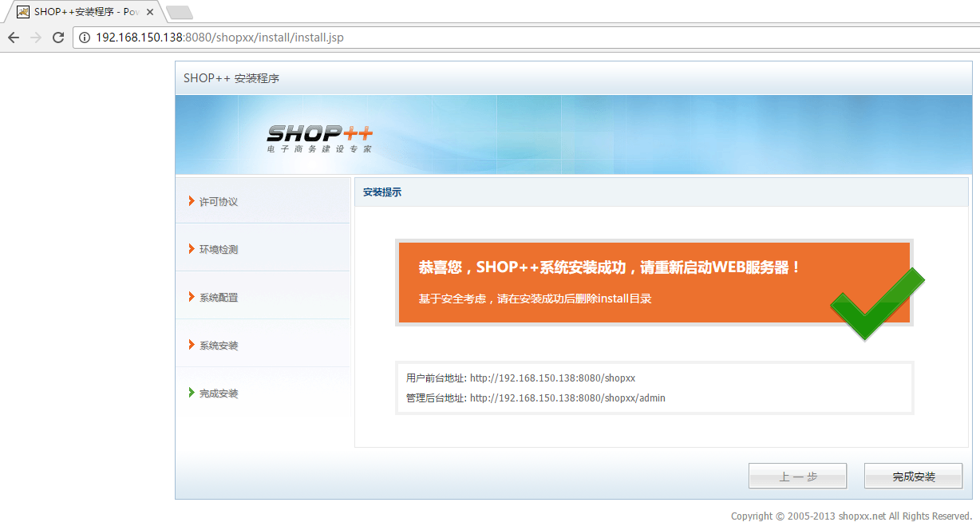Click the 上一步 previous step button
Screen dimensions: 980x526
pos(798,477)
